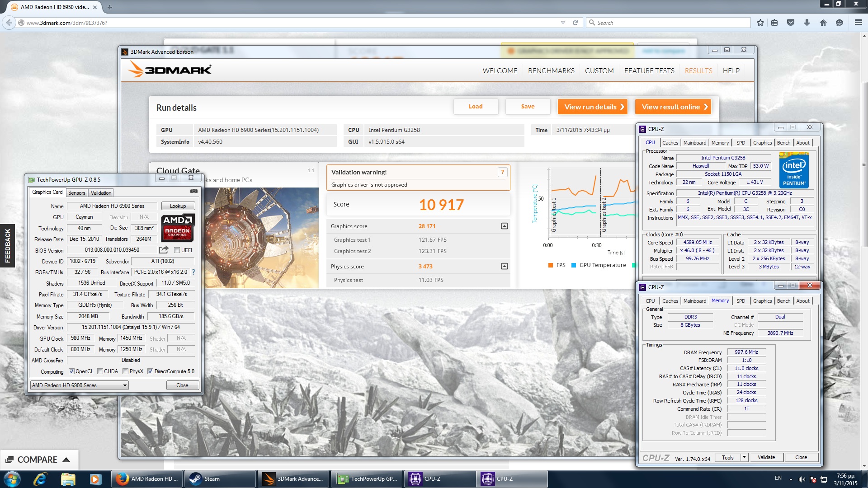The height and width of the screenshot is (488, 868).
Task: Open Caches tab in upper CPU-Z window
Action: pyautogui.click(x=670, y=143)
